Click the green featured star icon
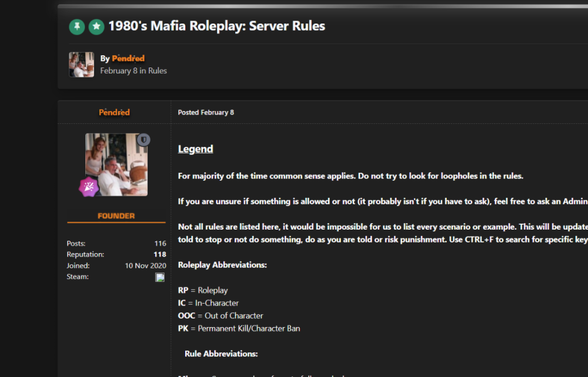588x377 pixels. [96, 27]
